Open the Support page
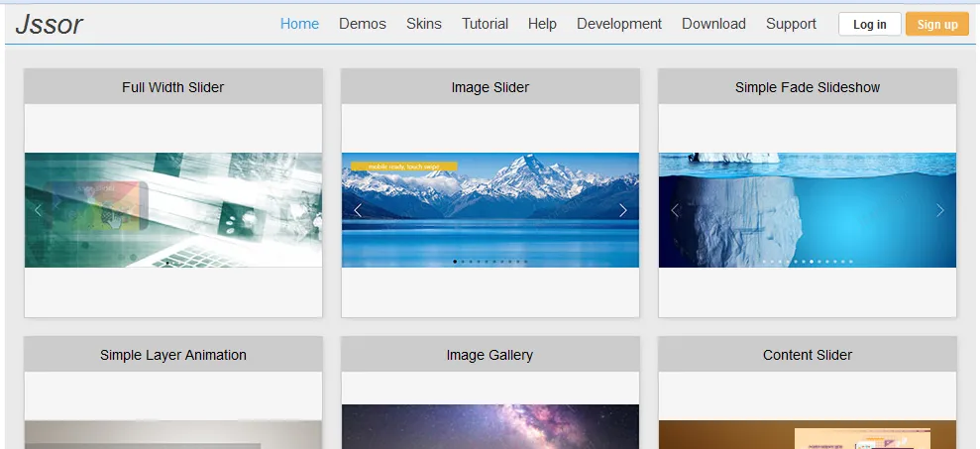The image size is (980, 449). [791, 24]
